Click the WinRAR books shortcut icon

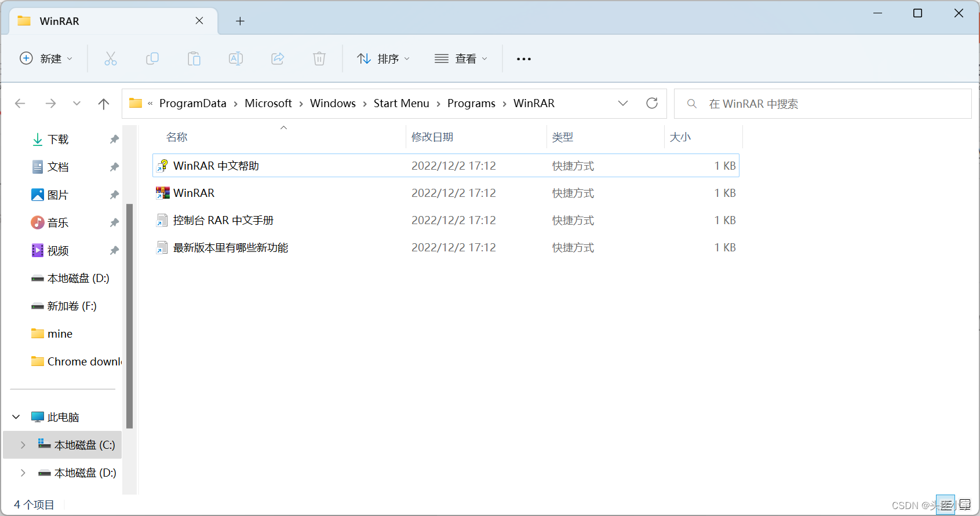[162, 193]
